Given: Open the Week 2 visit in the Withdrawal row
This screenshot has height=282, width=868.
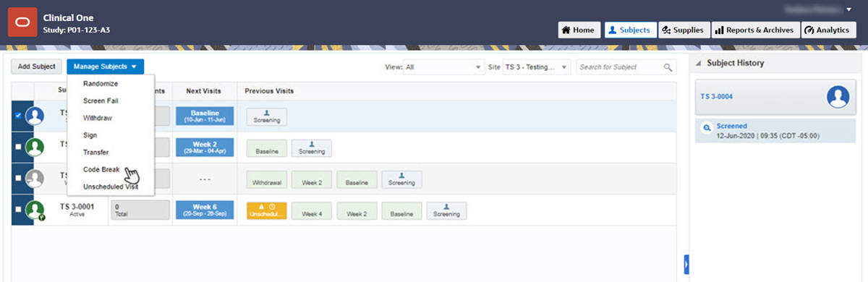Looking at the screenshot, I should click(x=312, y=179).
